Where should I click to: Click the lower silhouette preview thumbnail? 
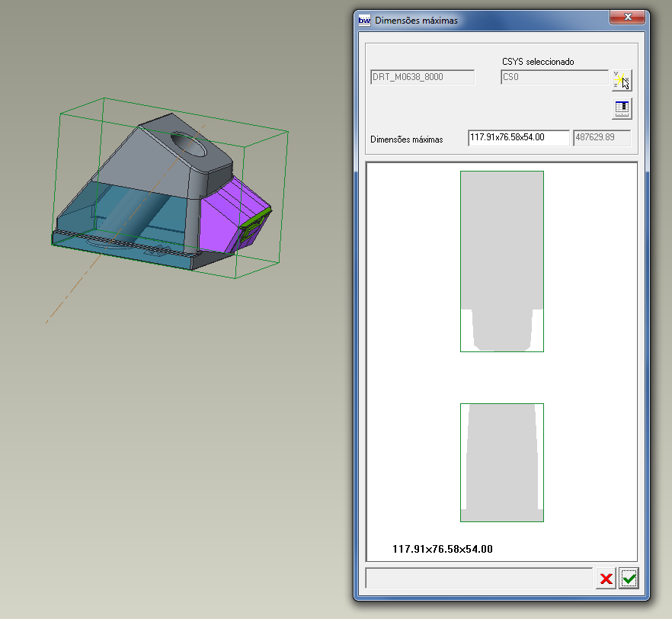point(502,463)
